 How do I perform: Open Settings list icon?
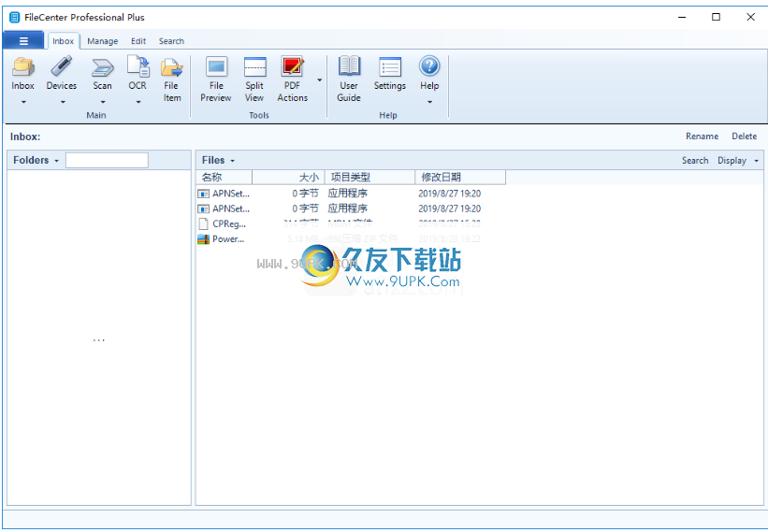point(390,66)
